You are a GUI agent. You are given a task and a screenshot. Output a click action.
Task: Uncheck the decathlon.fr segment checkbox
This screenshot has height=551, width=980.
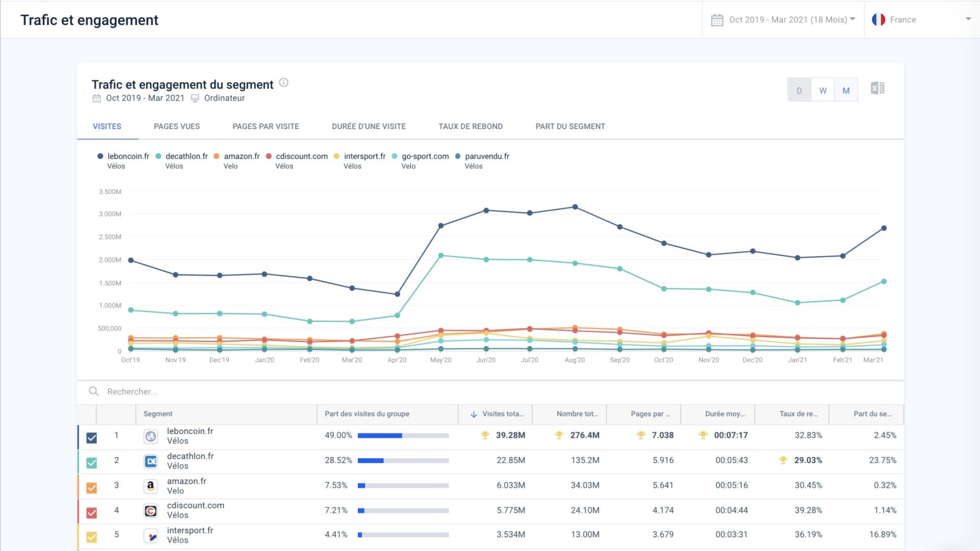tap(92, 463)
